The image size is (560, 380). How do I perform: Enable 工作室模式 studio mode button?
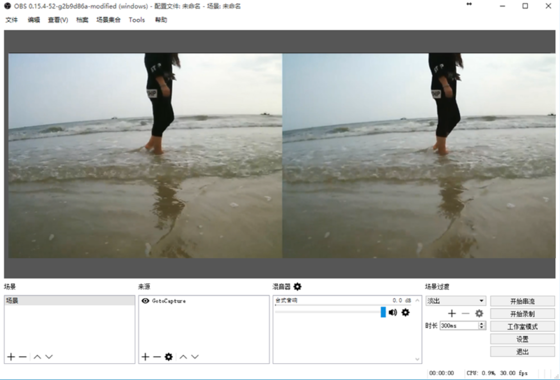pyautogui.click(x=522, y=326)
